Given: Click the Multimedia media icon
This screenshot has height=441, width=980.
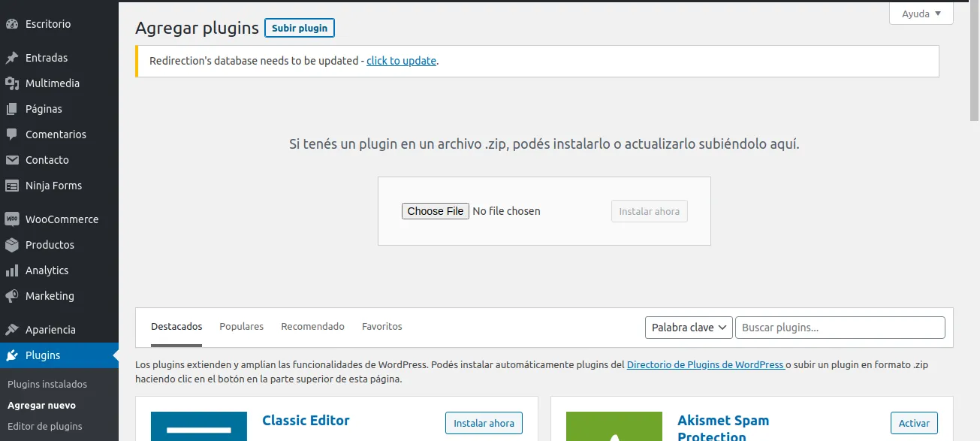Looking at the screenshot, I should (12, 83).
